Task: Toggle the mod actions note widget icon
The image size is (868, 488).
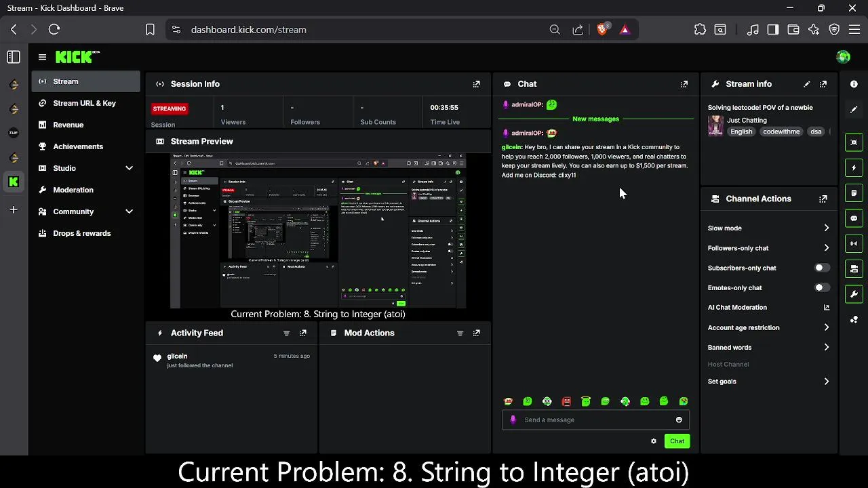Action: click(x=854, y=193)
